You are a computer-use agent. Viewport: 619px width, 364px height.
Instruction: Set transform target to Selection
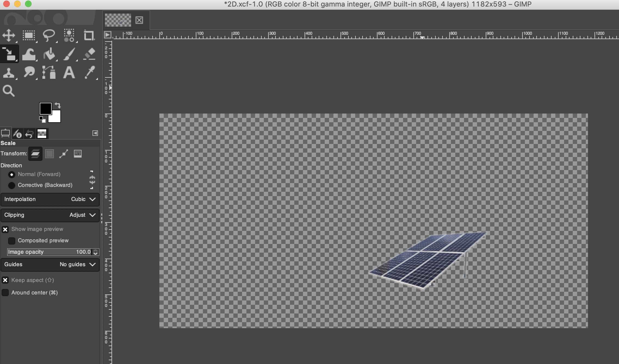tap(49, 154)
